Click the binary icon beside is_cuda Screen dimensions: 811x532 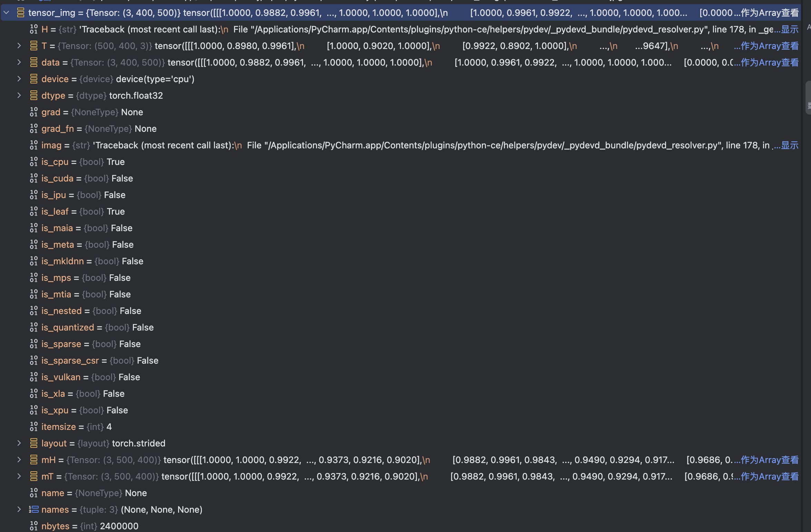pyautogui.click(x=33, y=178)
